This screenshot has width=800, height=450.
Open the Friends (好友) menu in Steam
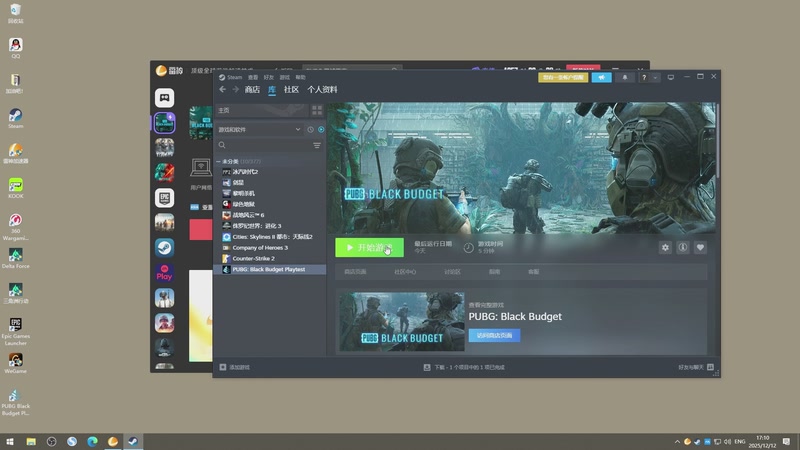[x=269, y=78]
